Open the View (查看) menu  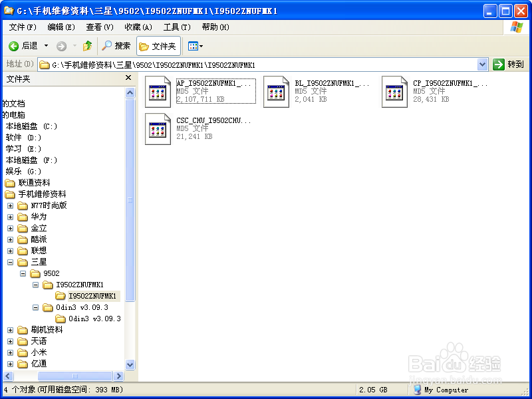click(x=100, y=27)
